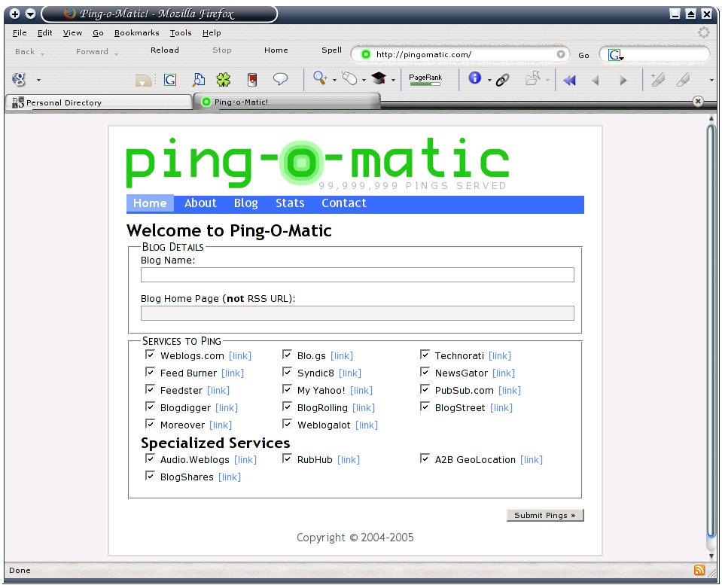Click the plain highlighter pen icon

click(x=684, y=80)
